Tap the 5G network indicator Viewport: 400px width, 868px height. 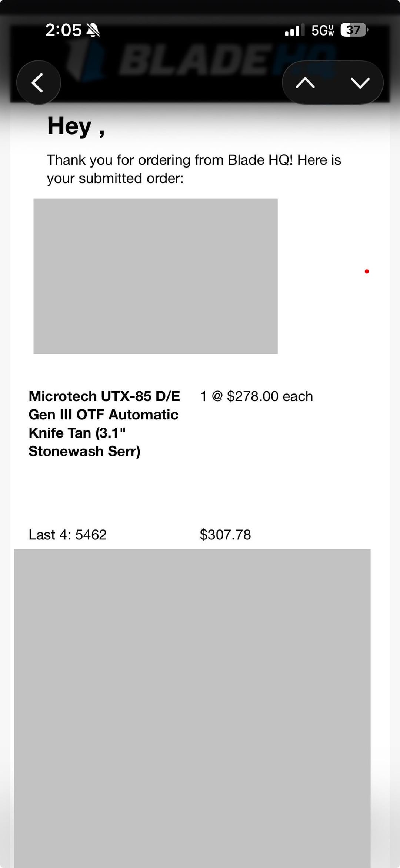pyautogui.click(x=322, y=30)
